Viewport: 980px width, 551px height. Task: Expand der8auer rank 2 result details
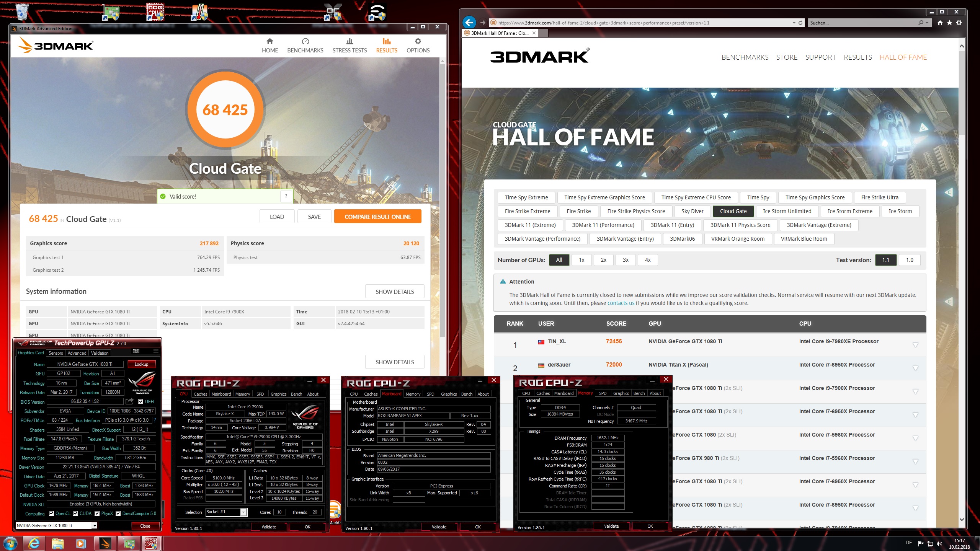point(915,368)
